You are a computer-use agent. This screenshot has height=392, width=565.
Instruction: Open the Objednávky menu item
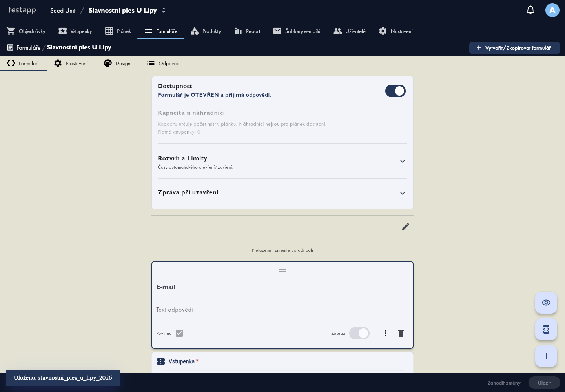(x=26, y=31)
